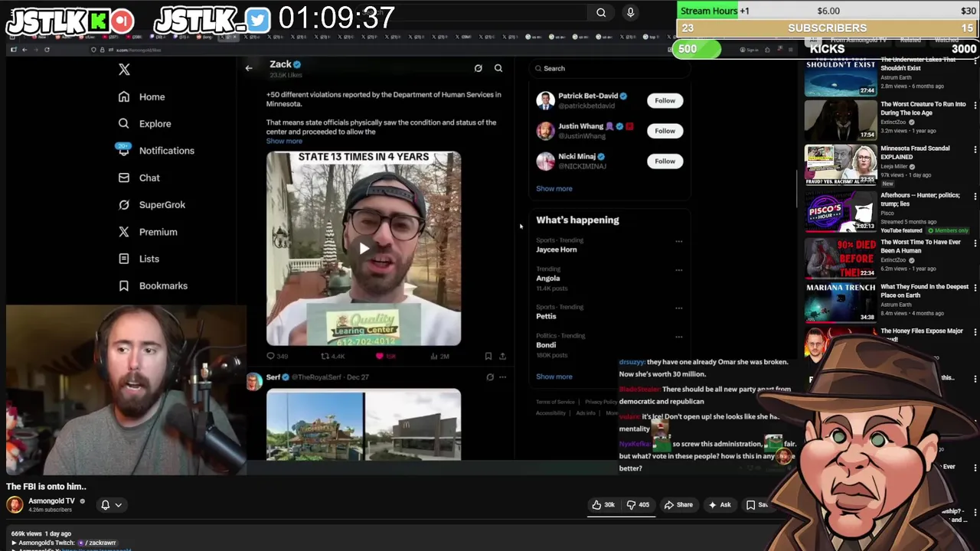The width and height of the screenshot is (980, 551).
Task: Click the Grok icon in Zack header
Action: (x=479, y=68)
